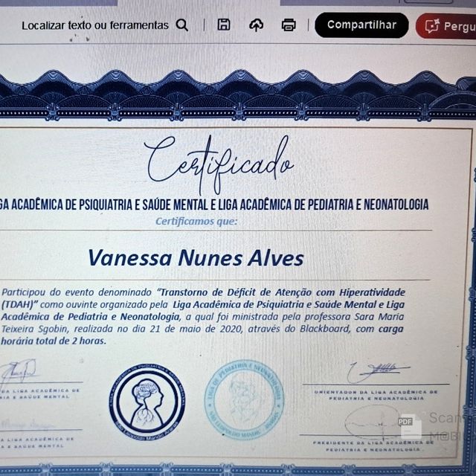Click the cloud upload icon
The width and height of the screenshot is (476, 476).
point(256,25)
